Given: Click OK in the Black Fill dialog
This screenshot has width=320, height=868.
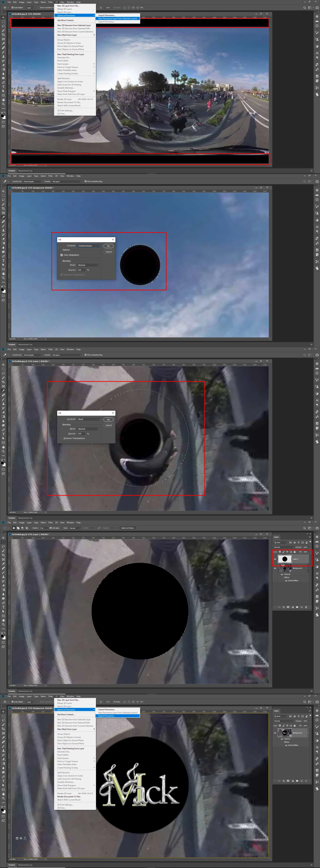Looking at the screenshot, I should tap(108, 419).
